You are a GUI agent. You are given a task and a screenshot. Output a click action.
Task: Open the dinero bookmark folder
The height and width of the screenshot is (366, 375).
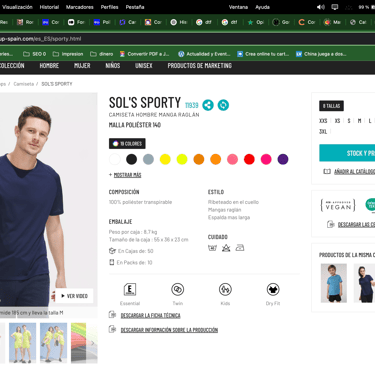pyautogui.click(x=102, y=54)
